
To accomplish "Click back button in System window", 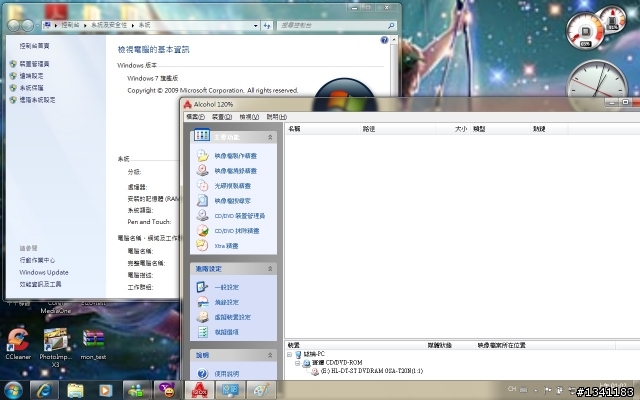I will tap(13, 25).
